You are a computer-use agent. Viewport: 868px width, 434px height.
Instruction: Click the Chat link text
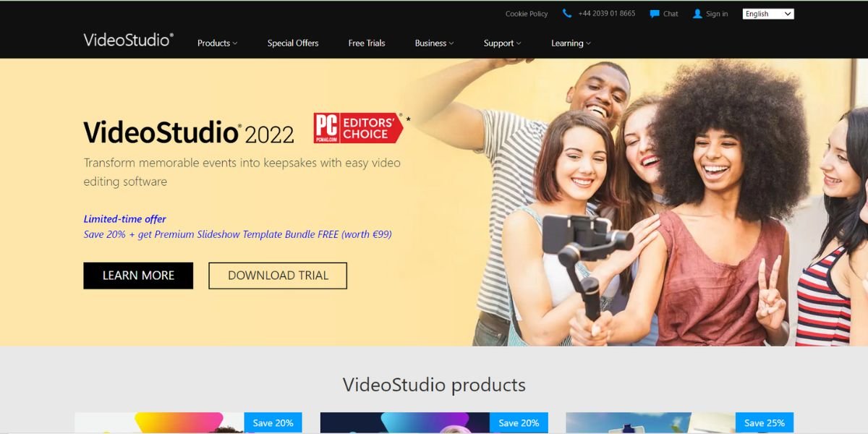click(x=671, y=14)
